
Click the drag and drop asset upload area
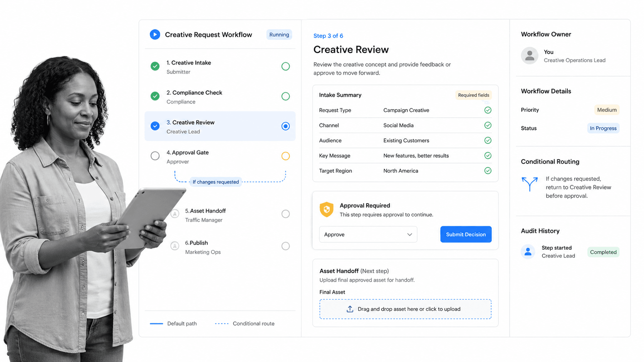[405, 309]
